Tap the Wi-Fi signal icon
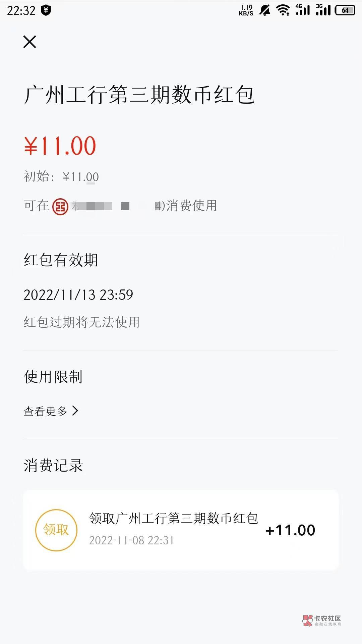 (283, 10)
